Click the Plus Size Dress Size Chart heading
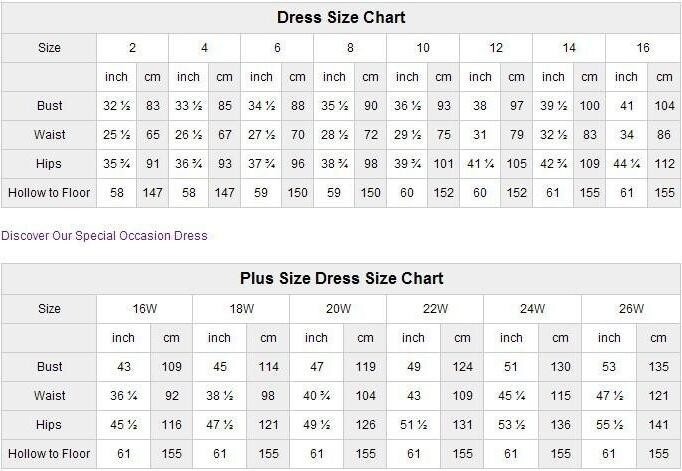The image size is (682, 471). point(341,278)
